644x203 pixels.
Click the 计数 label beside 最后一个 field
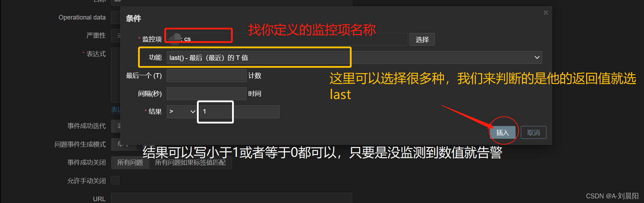(255, 76)
